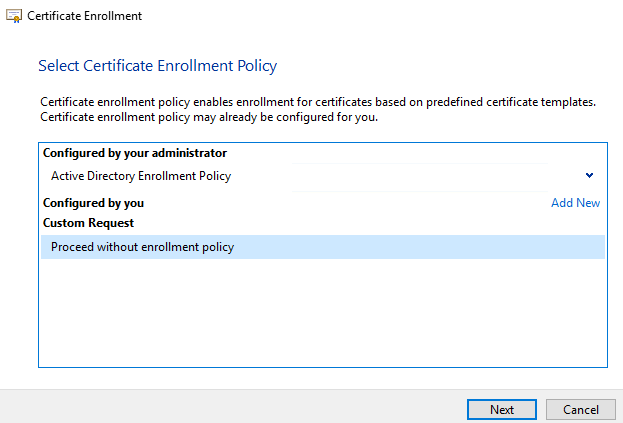Screen dimensions: 623x423
Task: Expand Active Directory Enrollment Policy details chevron
Action: 589,175
